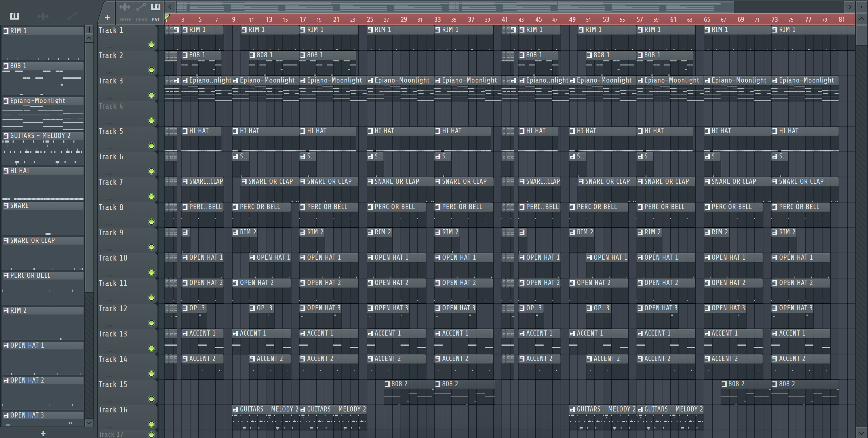This screenshot has width=868, height=438.
Task: Select the Track 14 header
Action: coord(127,367)
